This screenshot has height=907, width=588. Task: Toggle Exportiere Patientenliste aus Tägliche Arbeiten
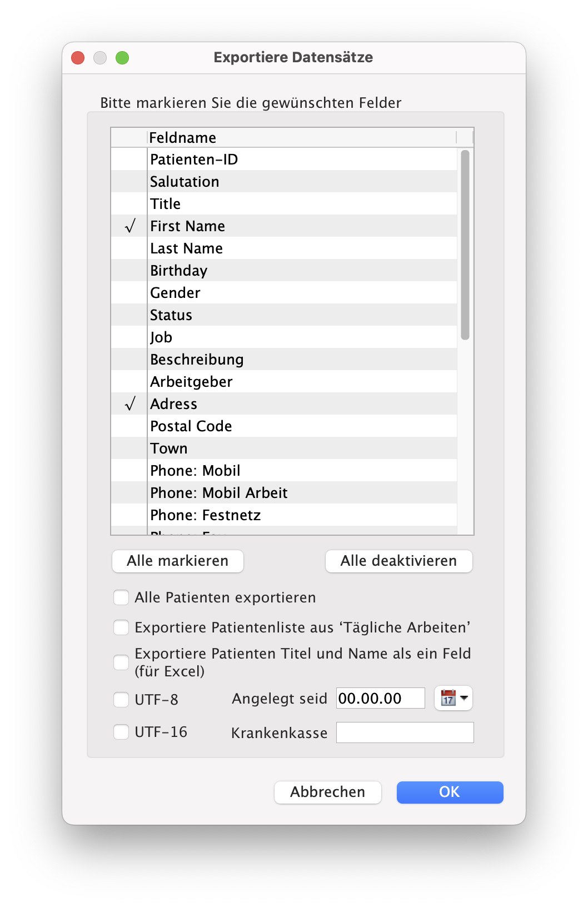(x=121, y=627)
